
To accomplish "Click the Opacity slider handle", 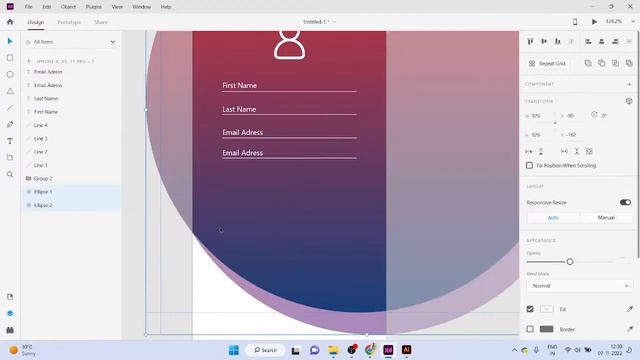I will [x=570, y=262].
